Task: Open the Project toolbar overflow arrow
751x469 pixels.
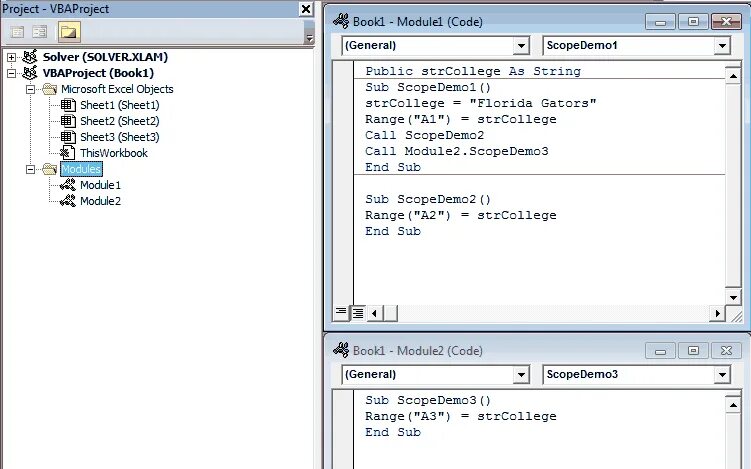Action: coord(309,38)
